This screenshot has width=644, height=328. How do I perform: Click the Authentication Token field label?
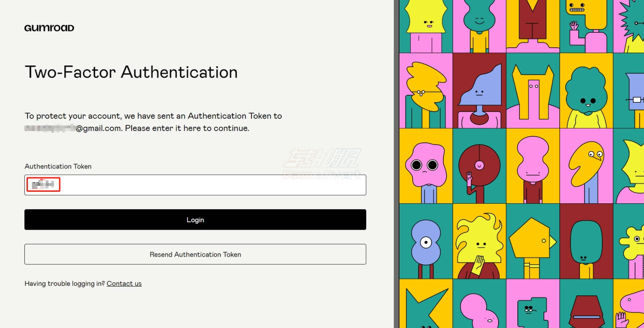point(58,166)
